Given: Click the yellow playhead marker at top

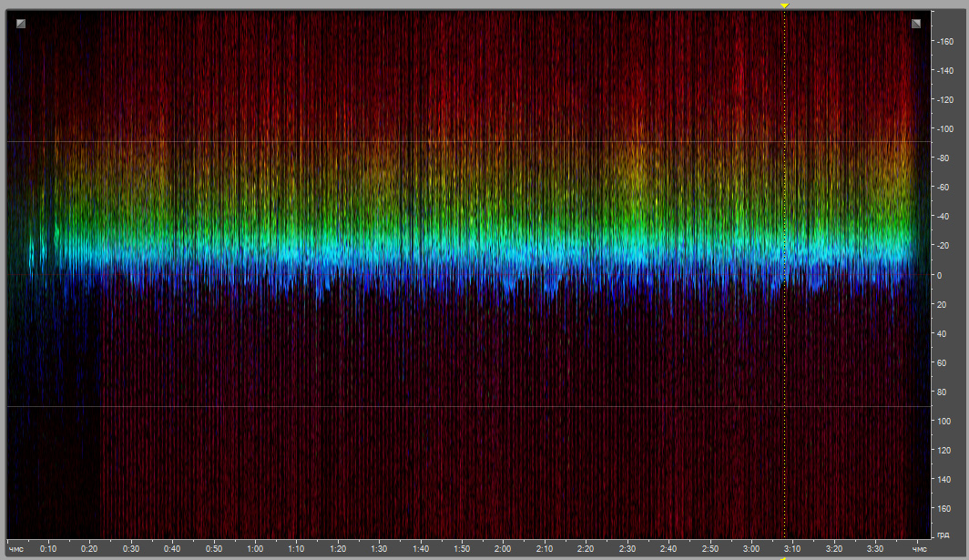Looking at the screenshot, I should click(x=784, y=5).
